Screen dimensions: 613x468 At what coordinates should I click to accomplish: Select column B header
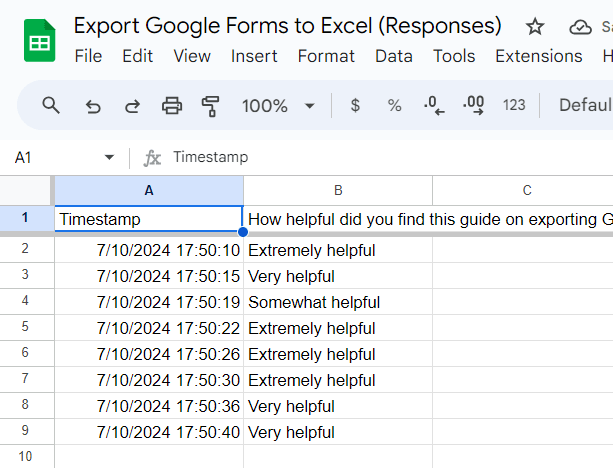pyautogui.click(x=338, y=190)
